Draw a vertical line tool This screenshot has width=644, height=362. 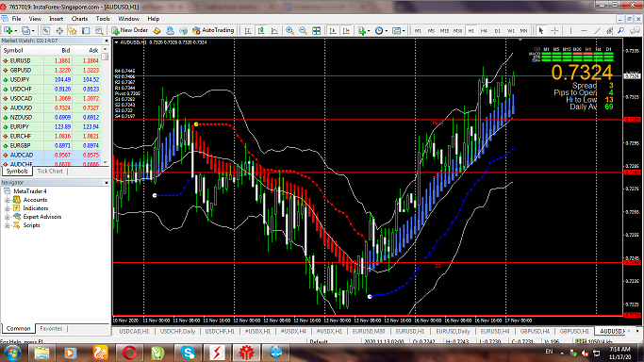click(x=570, y=31)
